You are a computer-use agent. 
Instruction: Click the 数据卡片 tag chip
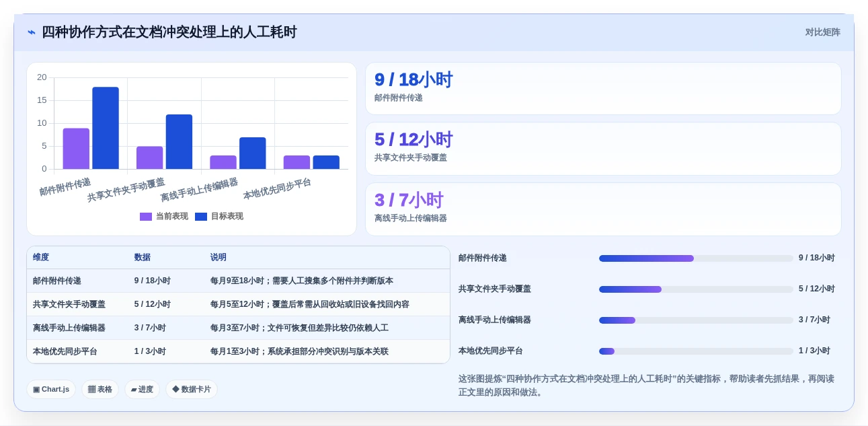[192, 390]
